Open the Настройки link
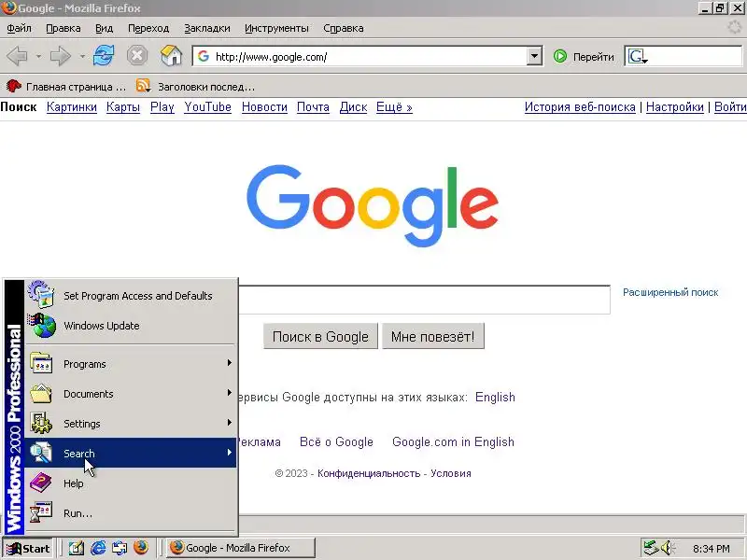 (x=674, y=107)
